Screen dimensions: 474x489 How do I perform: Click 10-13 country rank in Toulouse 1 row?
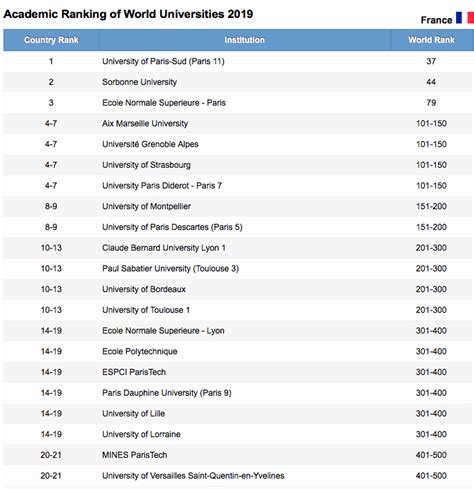51,310
